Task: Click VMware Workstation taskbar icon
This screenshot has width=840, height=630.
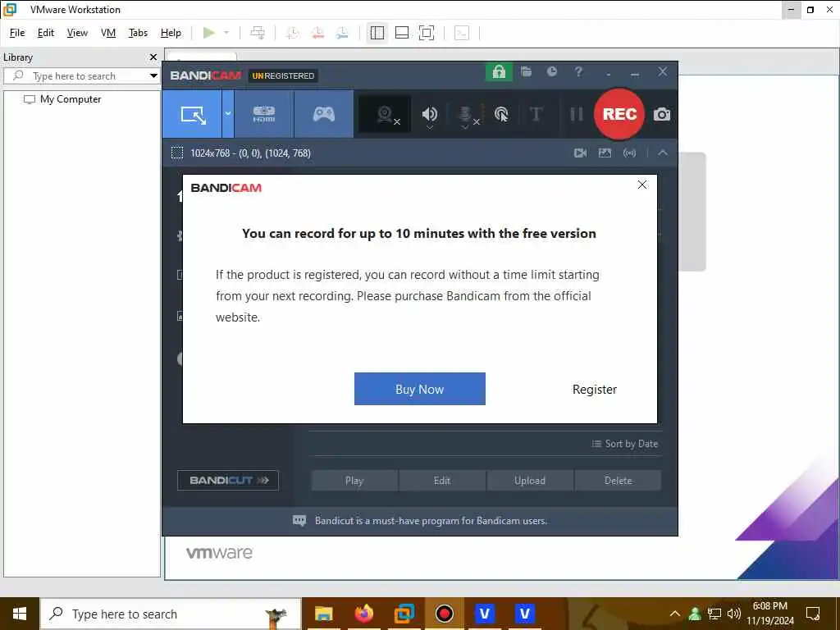Action: (x=404, y=614)
